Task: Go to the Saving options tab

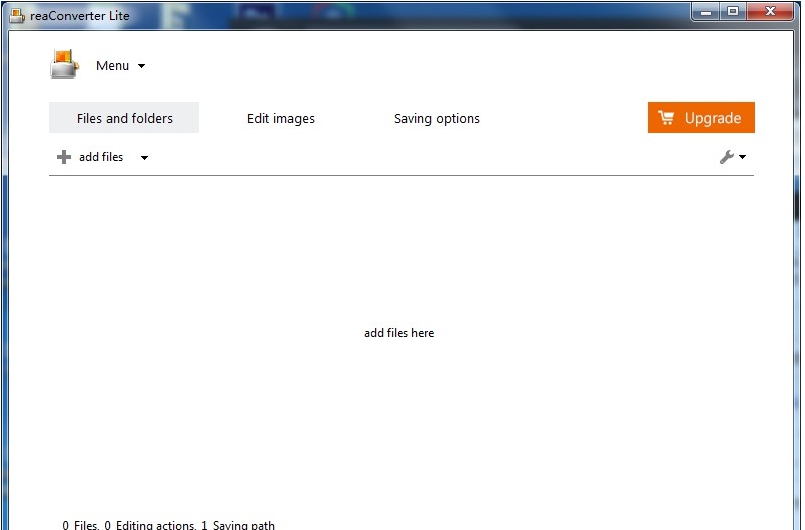Action: [436, 119]
